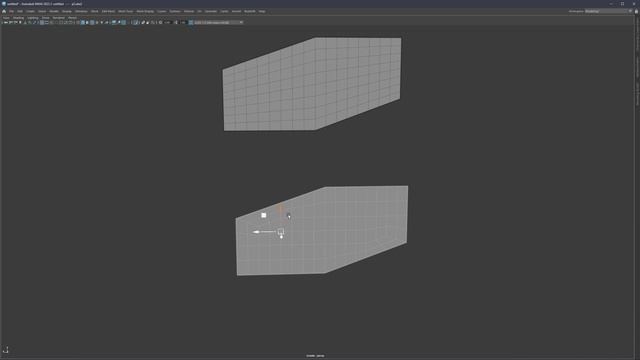Open the Panels menu

pos(72,18)
